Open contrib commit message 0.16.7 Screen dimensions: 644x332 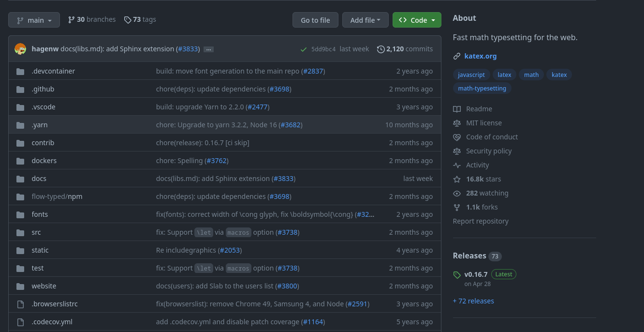pyautogui.click(x=203, y=143)
